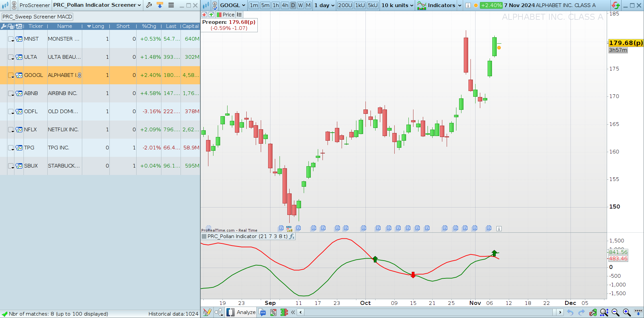
Task: Open chart icon in the NFLX row
Action: click(x=19, y=130)
